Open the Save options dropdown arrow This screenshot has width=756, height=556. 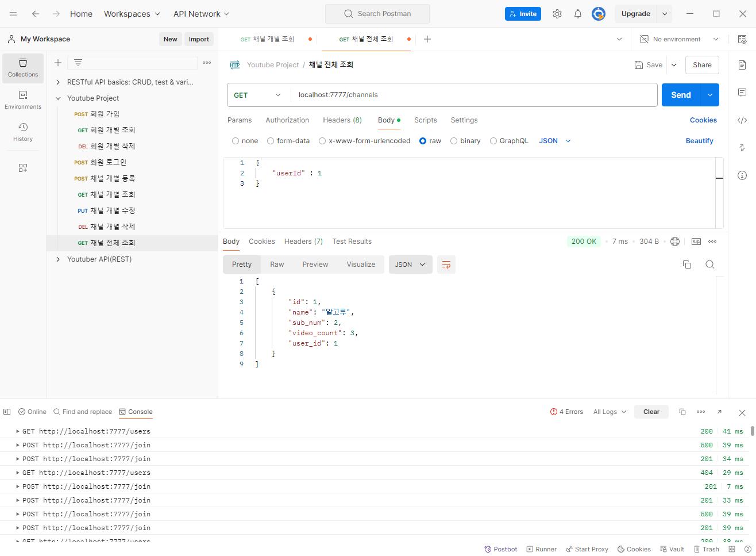674,65
